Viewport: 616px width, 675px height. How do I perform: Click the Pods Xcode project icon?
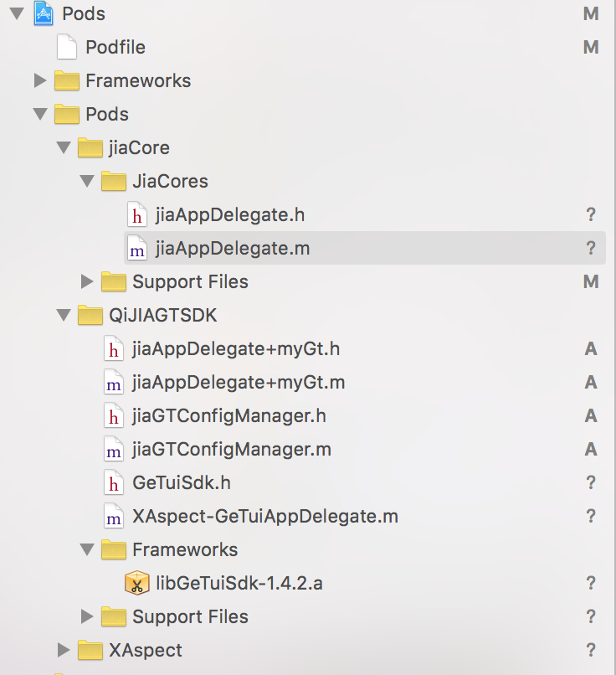click(44, 13)
